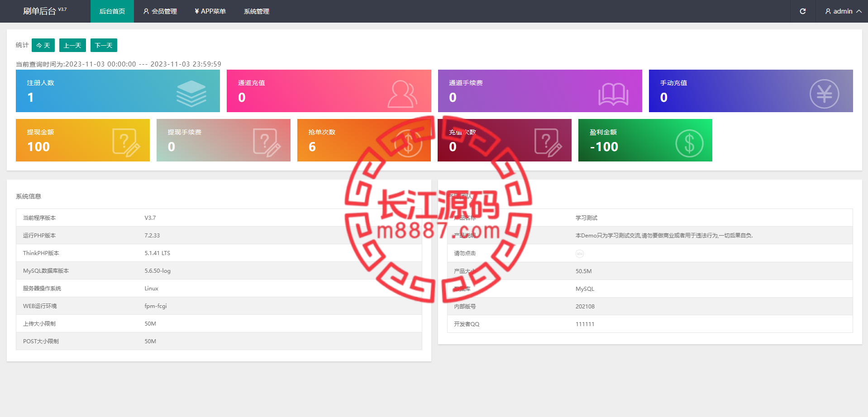This screenshot has width=868, height=417.
Task: Open the 系统管理 menu
Action: pyautogui.click(x=257, y=11)
